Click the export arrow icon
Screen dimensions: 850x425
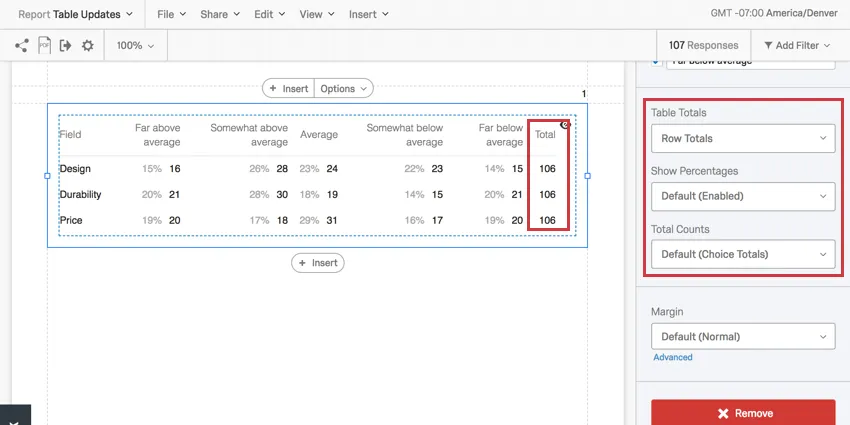tap(66, 45)
